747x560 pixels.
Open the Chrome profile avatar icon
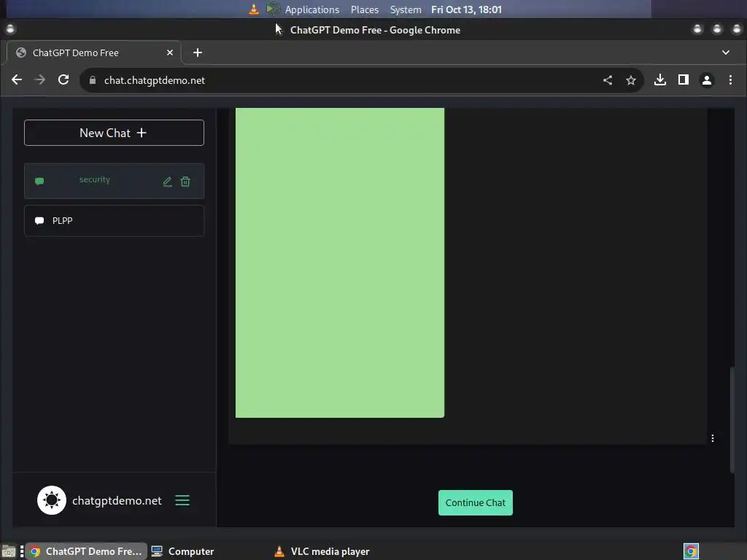point(706,80)
